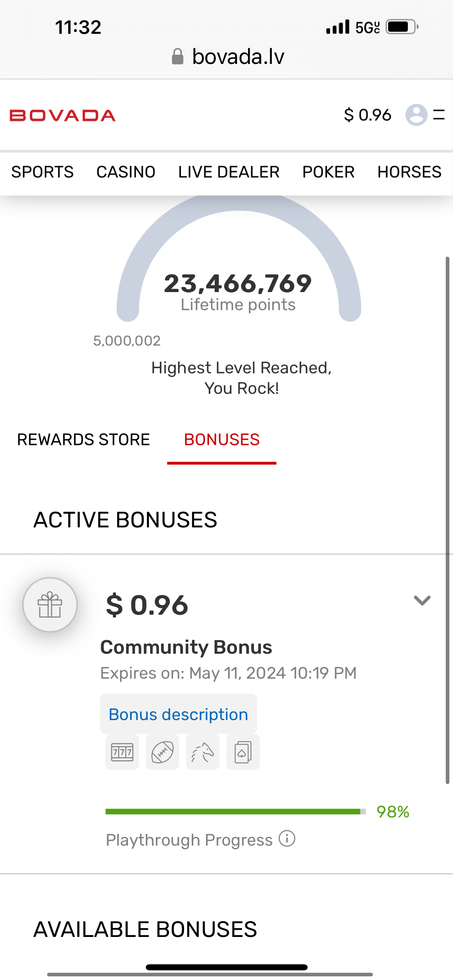Tap the horse racing icon
Screen dimensions: 453x980
point(203,752)
